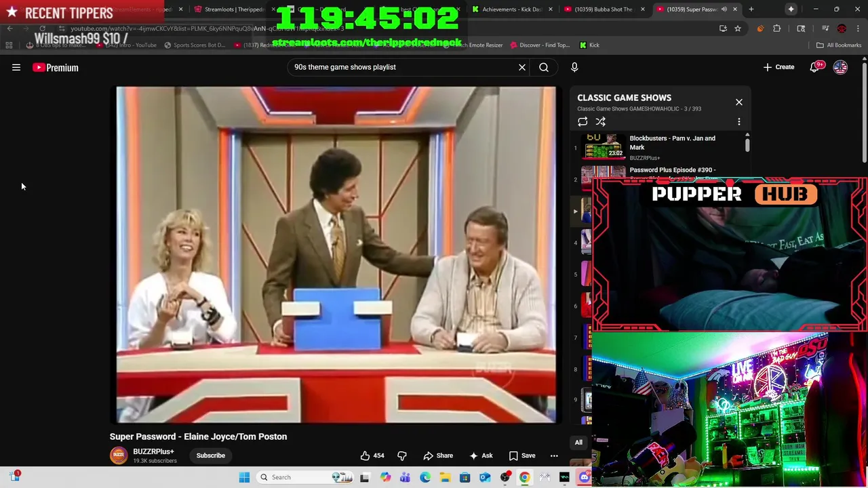This screenshot has height=488, width=868.
Task: Open the YouTube account avatar menu
Action: tap(840, 67)
